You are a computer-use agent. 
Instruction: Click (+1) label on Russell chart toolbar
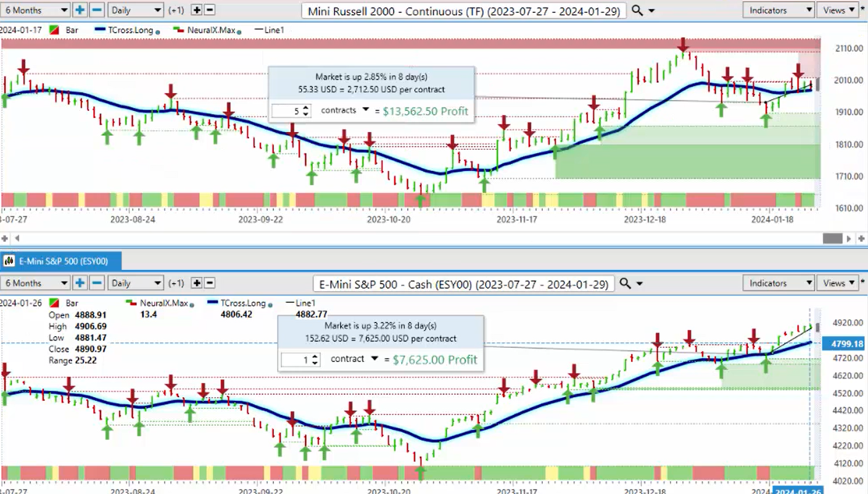coord(176,10)
